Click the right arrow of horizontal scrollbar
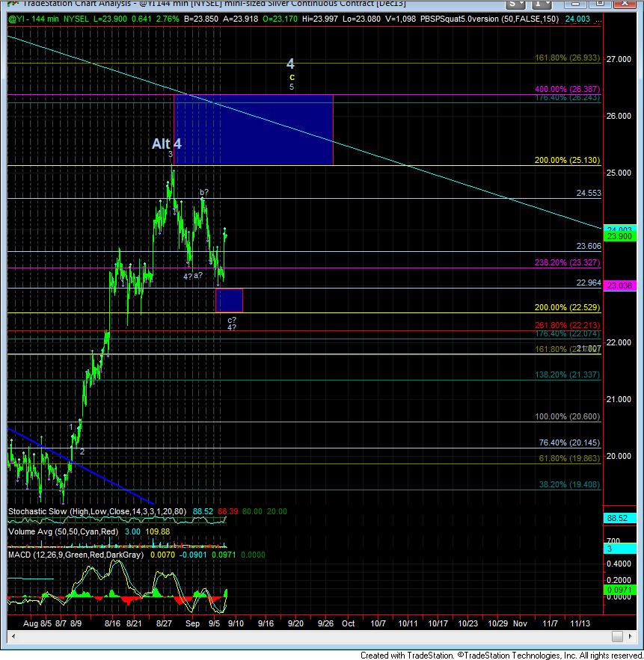The width and height of the screenshot is (644, 660). tap(631, 636)
